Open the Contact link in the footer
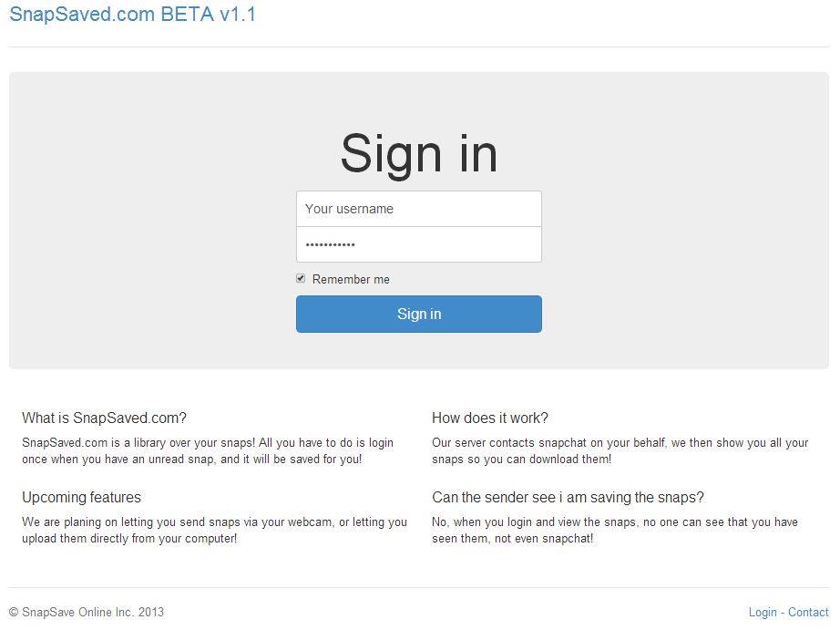Screen dimensions: 840x630 808,612
